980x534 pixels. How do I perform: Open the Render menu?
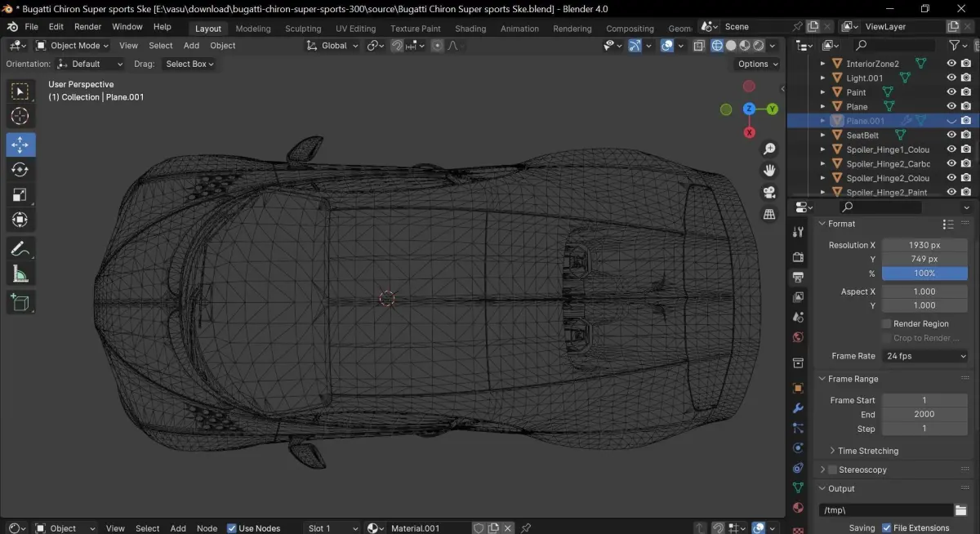point(87,27)
